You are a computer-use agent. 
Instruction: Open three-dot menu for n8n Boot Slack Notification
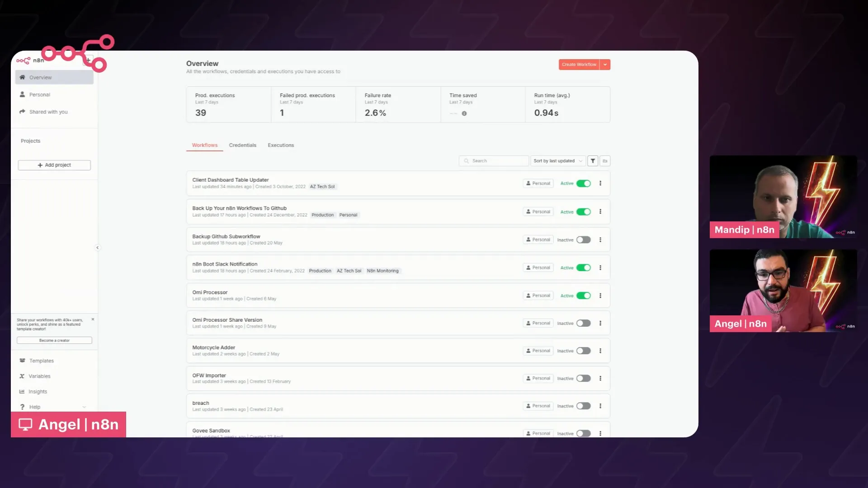click(x=600, y=268)
